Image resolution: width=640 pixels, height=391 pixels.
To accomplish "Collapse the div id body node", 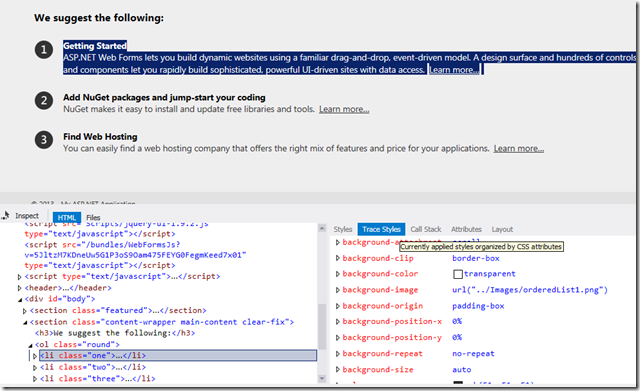I will pos(20,299).
